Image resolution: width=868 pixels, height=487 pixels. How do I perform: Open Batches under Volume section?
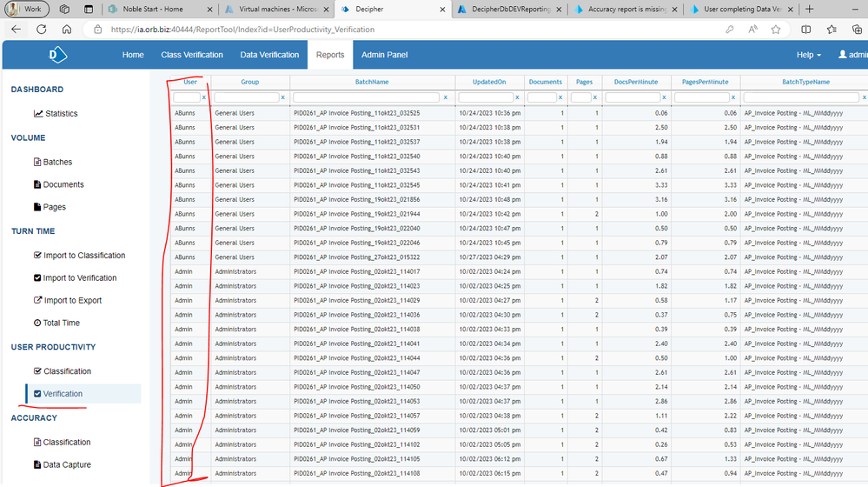pos(36,163)
